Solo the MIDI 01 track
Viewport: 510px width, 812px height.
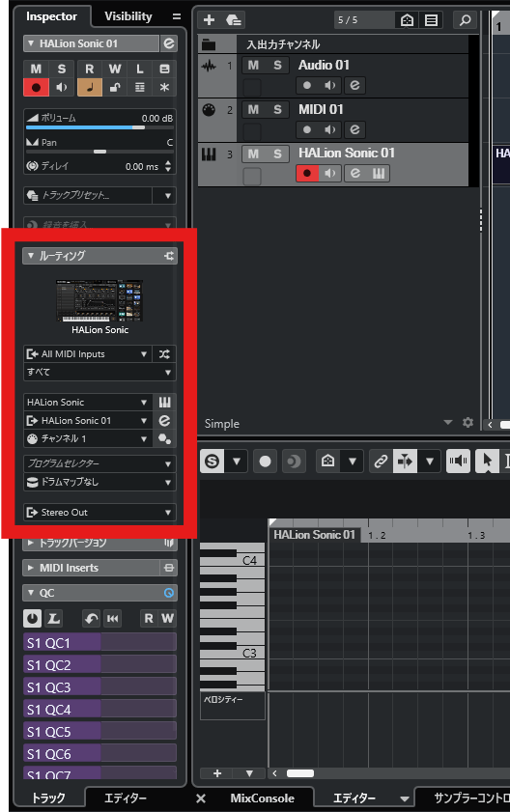point(277,109)
